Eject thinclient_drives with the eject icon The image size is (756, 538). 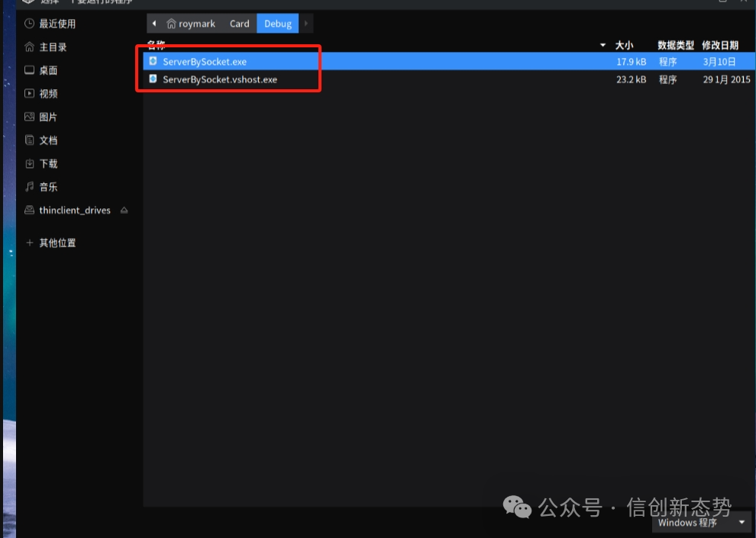coord(124,210)
